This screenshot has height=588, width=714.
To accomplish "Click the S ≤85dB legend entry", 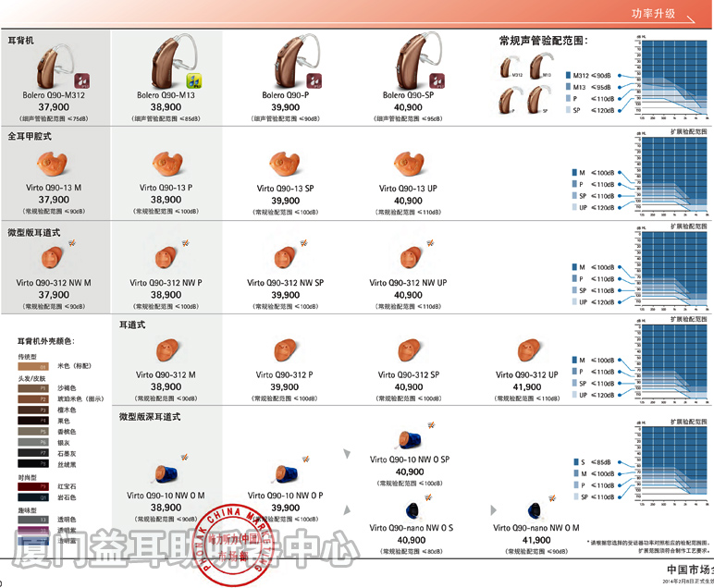I will (x=593, y=462).
